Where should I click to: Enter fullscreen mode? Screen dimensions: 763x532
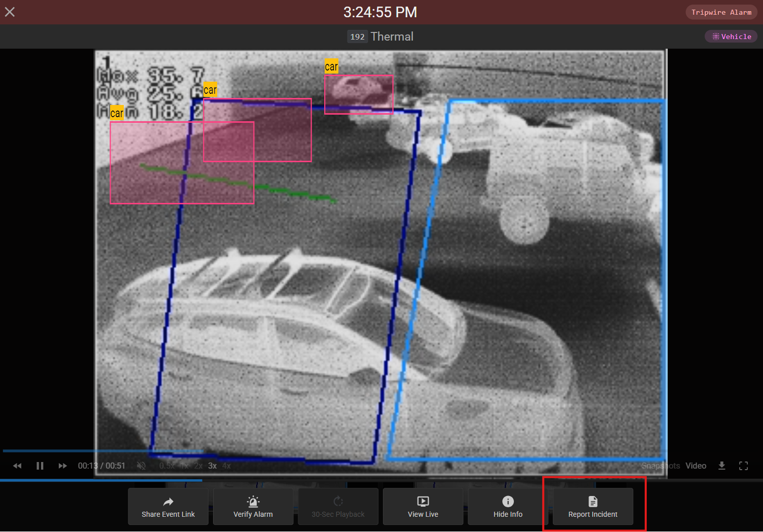[743, 466]
